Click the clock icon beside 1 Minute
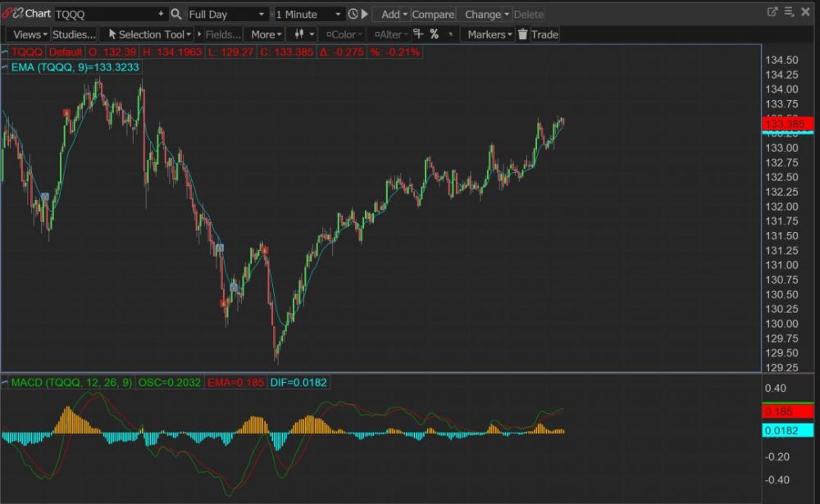This screenshot has width=820, height=504. pyautogui.click(x=353, y=14)
